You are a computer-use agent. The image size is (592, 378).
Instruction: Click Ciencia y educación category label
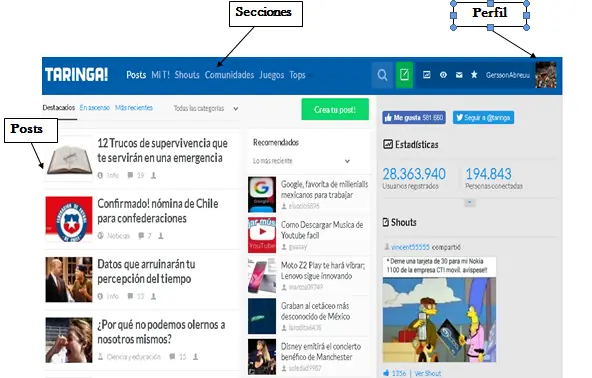pyautogui.click(x=134, y=356)
